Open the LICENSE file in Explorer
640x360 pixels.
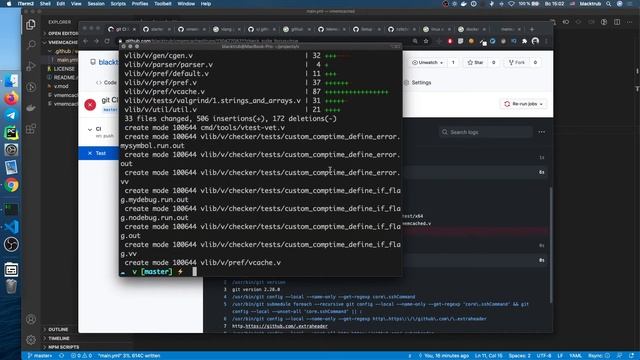(x=64, y=69)
